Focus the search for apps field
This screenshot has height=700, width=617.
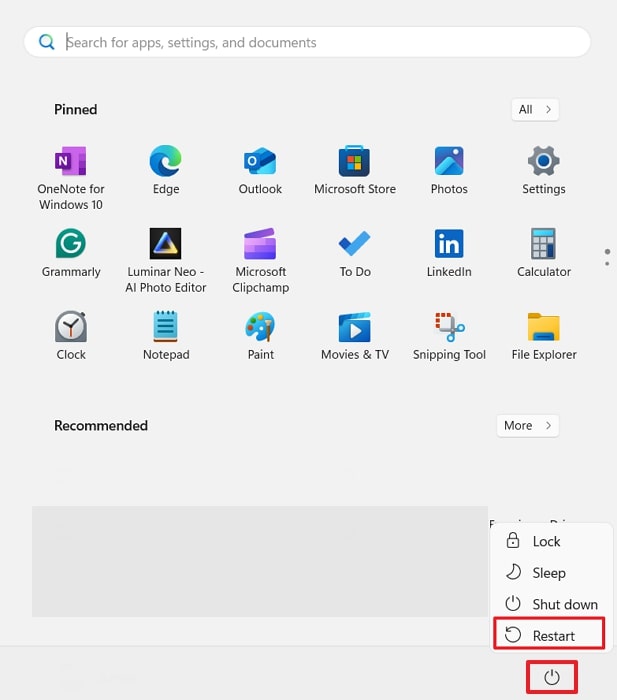(307, 42)
